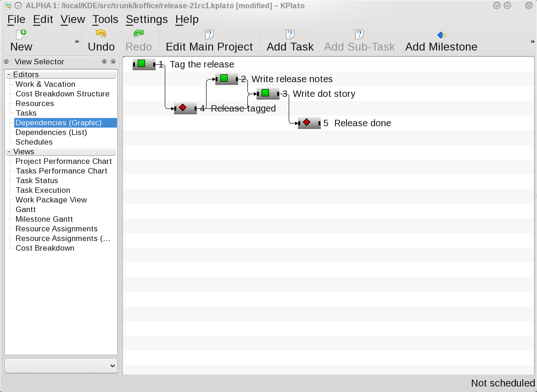Open the Gantt view
Screen dimensions: 537x392
(26, 209)
